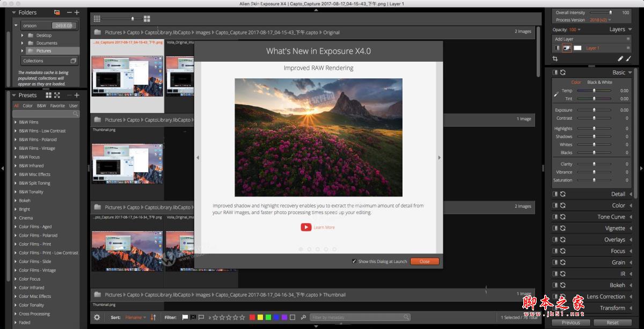Click the Exposure slider handle
This screenshot has width=644, height=329.
click(x=594, y=110)
